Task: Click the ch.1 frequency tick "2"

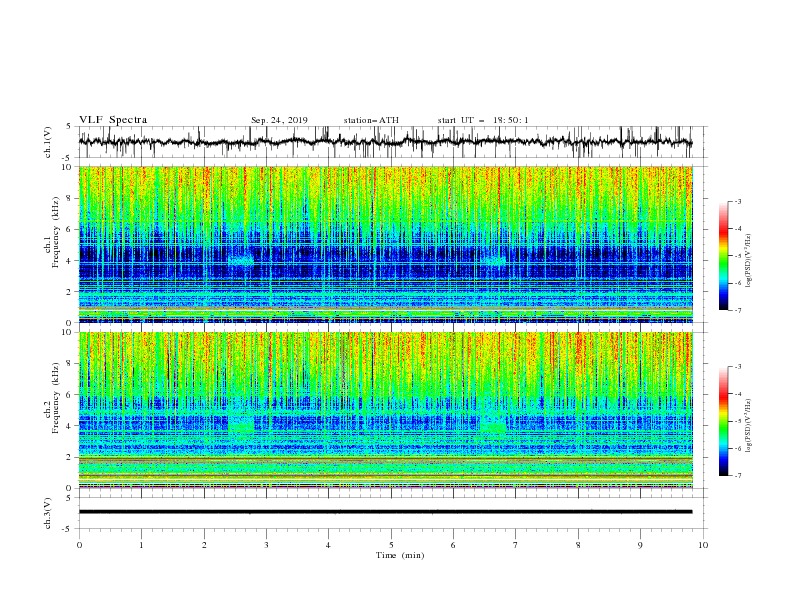Action: click(x=69, y=291)
